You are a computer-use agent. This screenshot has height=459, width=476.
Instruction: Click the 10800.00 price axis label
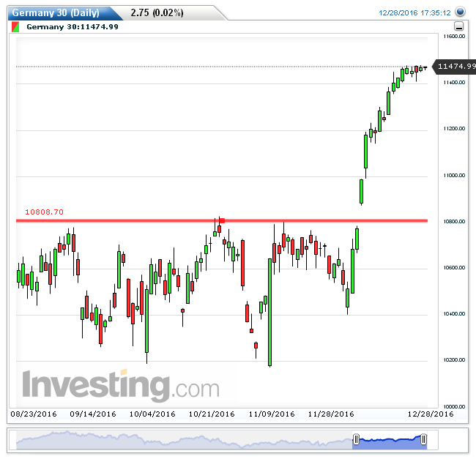tap(454, 222)
